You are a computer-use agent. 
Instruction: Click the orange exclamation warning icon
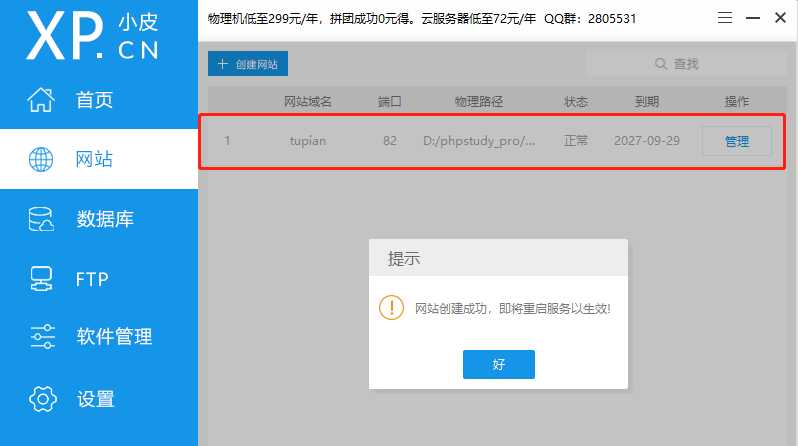(x=391, y=308)
